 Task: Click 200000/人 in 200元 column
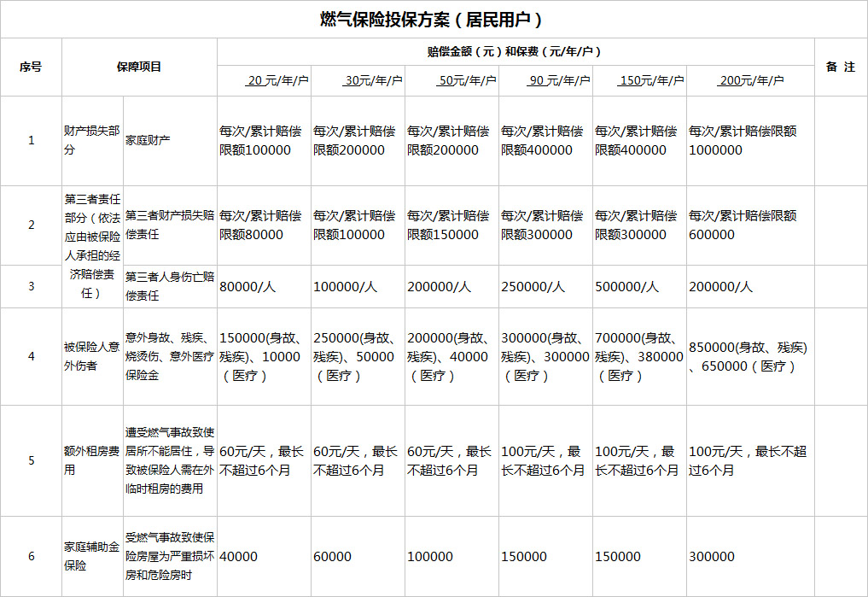coord(750,286)
